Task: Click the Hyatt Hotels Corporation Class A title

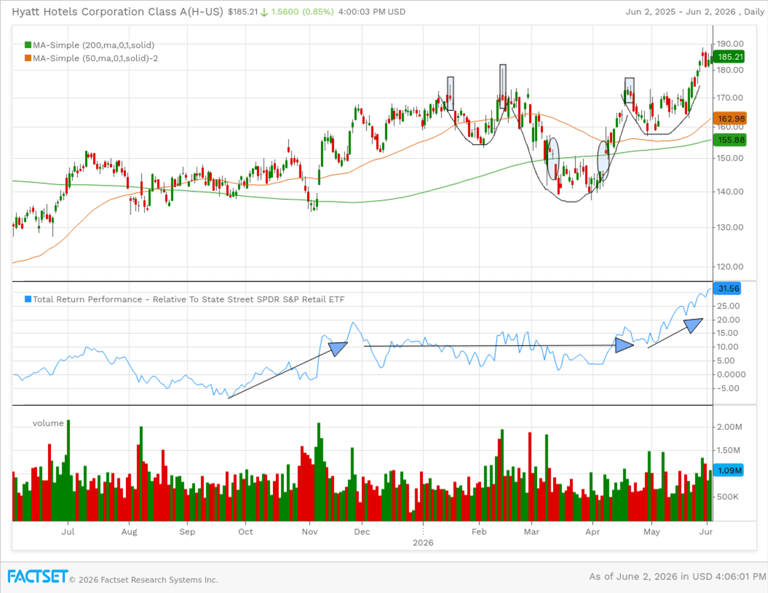Action: [x=118, y=11]
